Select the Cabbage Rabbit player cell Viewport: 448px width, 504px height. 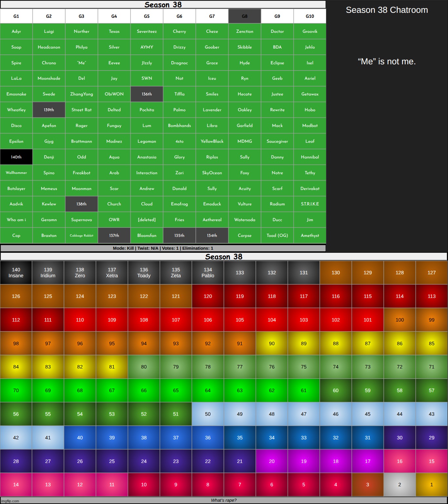click(81, 236)
